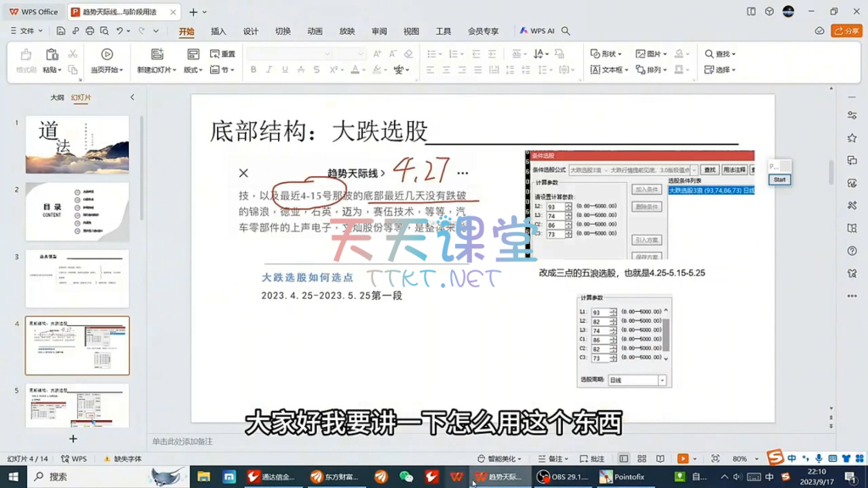Screen dimensions: 868x488
Task: Open the Layout dropdown menu
Action: click(193, 70)
